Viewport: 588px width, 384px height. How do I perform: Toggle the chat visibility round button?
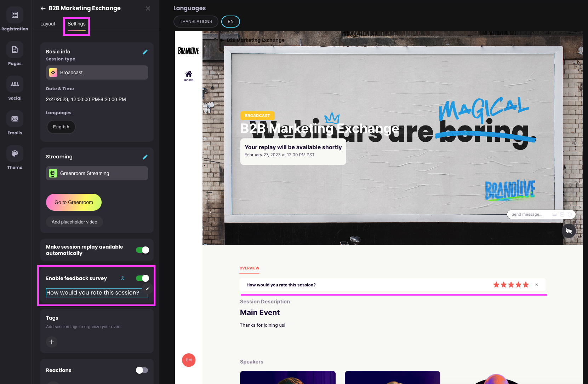[x=569, y=231]
